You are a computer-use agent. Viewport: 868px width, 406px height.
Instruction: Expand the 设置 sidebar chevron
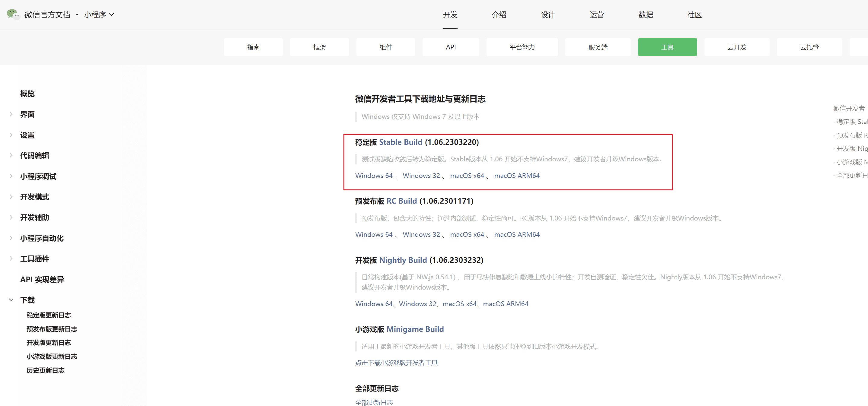coord(11,135)
